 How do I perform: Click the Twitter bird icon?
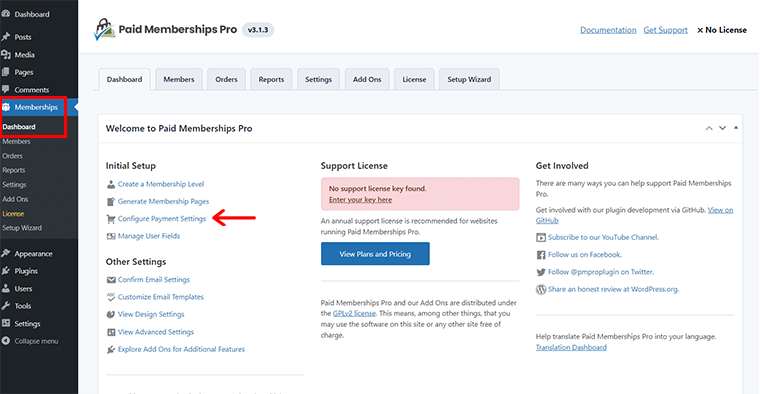pos(541,272)
